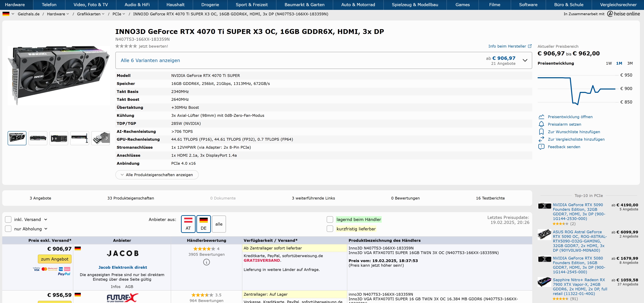Select the AT vendor flag filter
Screen dimensions: 644x303
(188, 224)
